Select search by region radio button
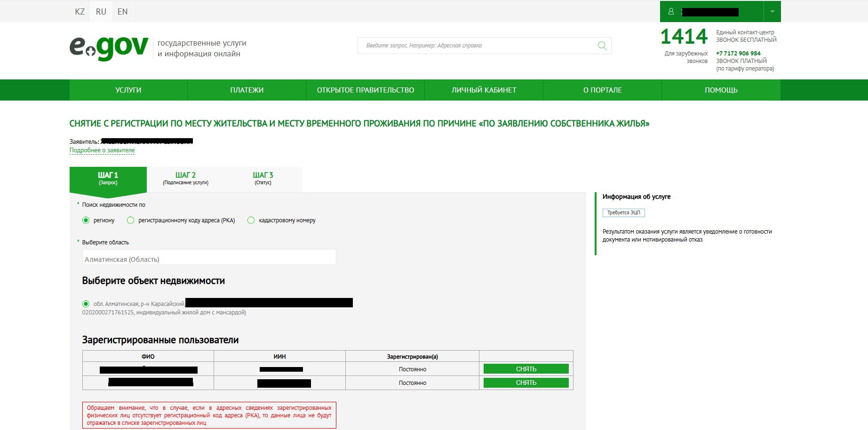 click(x=86, y=220)
